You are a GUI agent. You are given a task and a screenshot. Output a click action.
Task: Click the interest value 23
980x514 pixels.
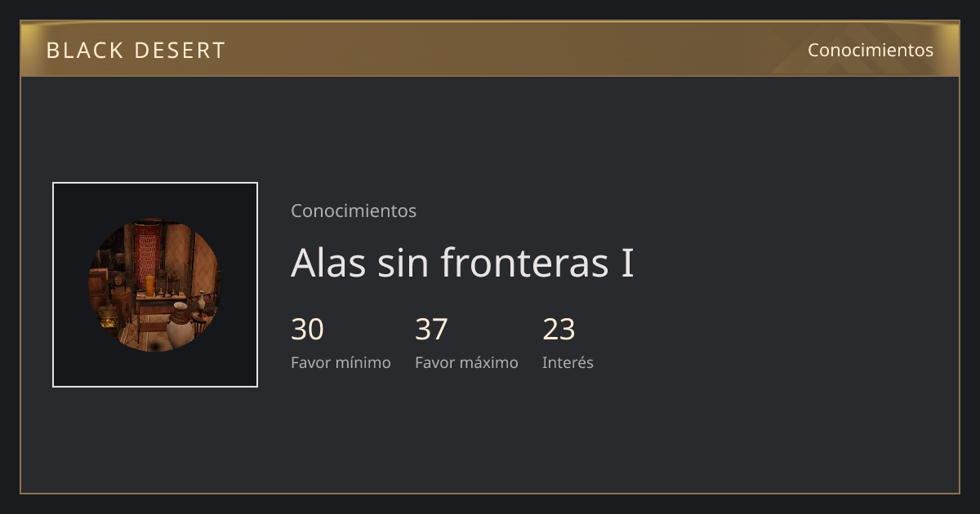click(x=559, y=330)
